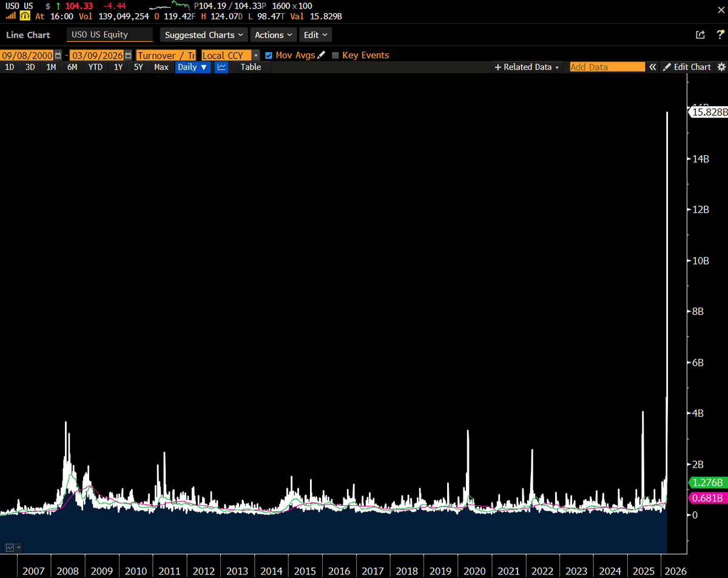Click the Add Data input field
728x578 pixels.
tap(607, 67)
